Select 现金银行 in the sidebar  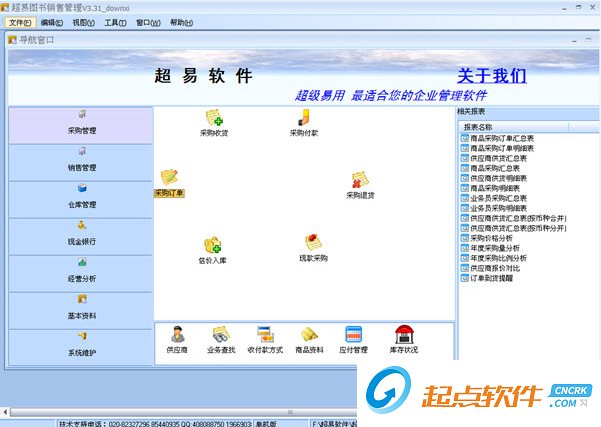81,236
